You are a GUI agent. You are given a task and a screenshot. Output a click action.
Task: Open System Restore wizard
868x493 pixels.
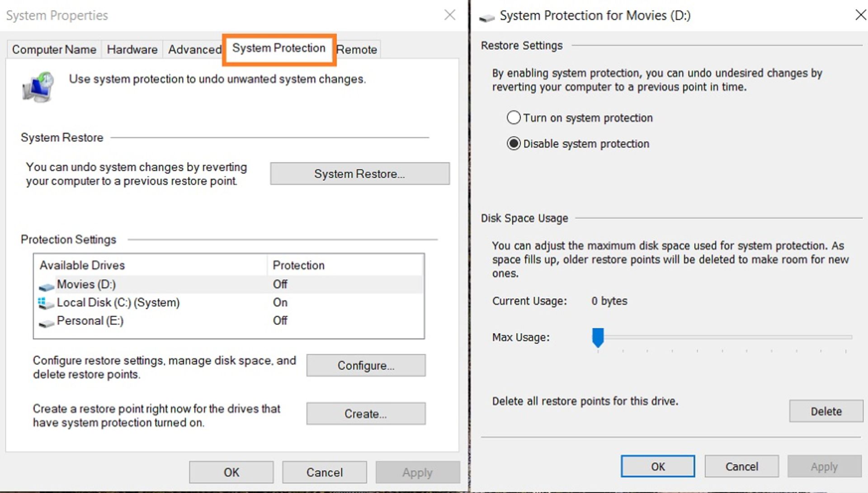(359, 174)
